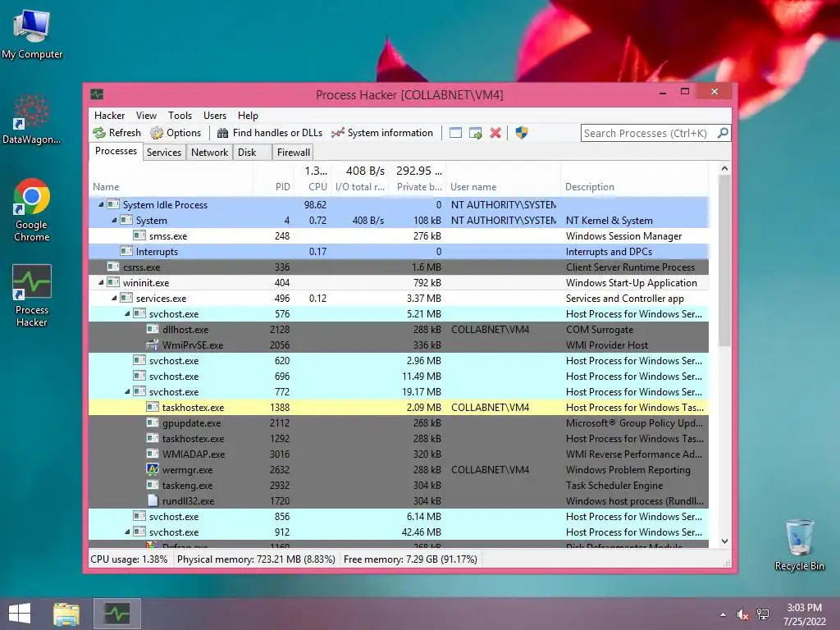Sort by the I/O total rate column

pyautogui.click(x=360, y=180)
